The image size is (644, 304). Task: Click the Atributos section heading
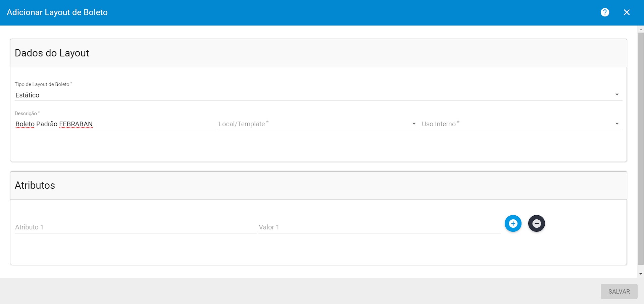pyautogui.click(x=35, y=185)
